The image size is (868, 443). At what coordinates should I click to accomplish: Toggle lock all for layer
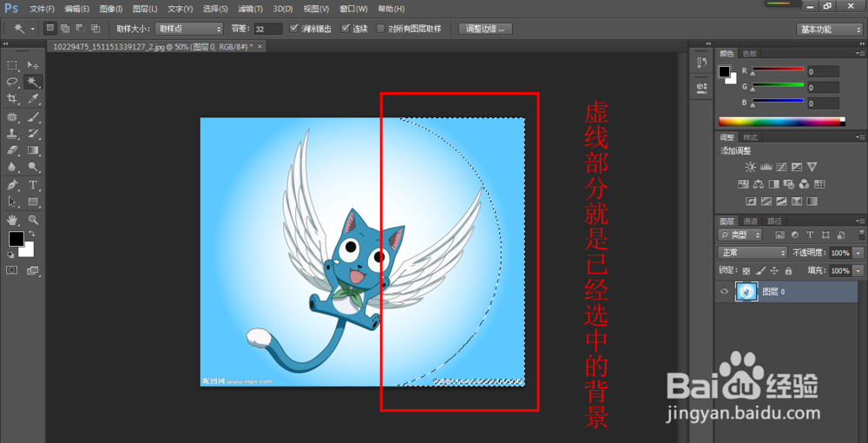(x=788, y=271)
